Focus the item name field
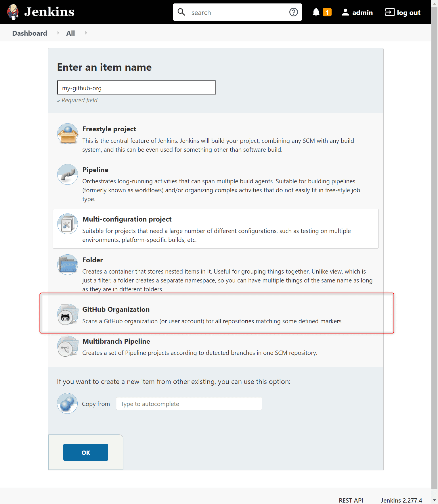The width and height of the screenshot is (438, 504). [136, 88]
